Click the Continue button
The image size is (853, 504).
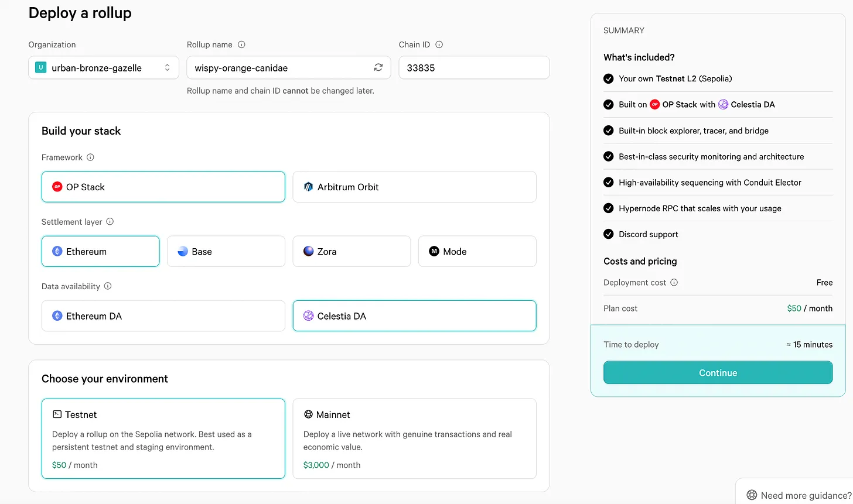[x=718, y=373]
